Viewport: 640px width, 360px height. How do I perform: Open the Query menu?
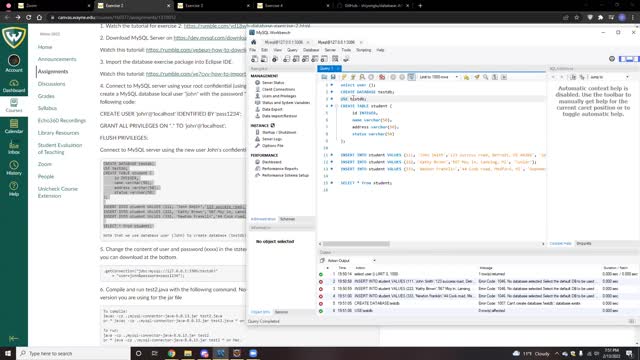[x=292, y=50]
